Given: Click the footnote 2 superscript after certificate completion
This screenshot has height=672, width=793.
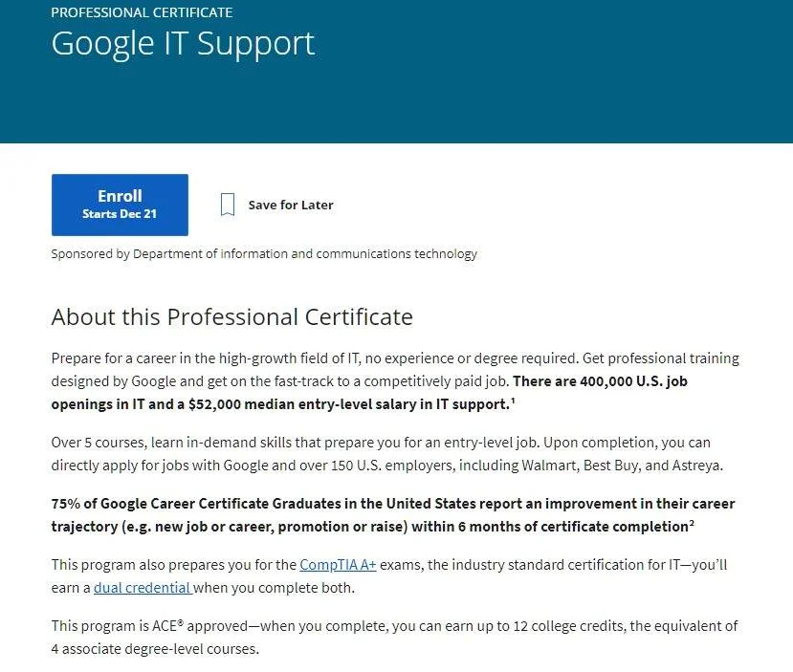Looking at the screenshot, I should pos(692,523).
